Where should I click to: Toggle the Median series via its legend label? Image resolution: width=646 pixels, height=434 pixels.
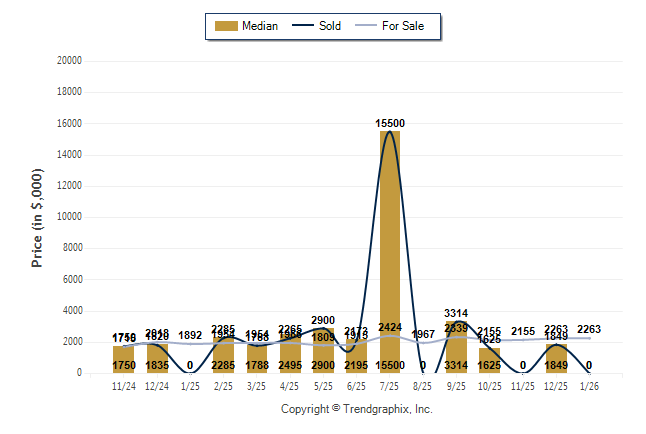[x=260, y=26]
